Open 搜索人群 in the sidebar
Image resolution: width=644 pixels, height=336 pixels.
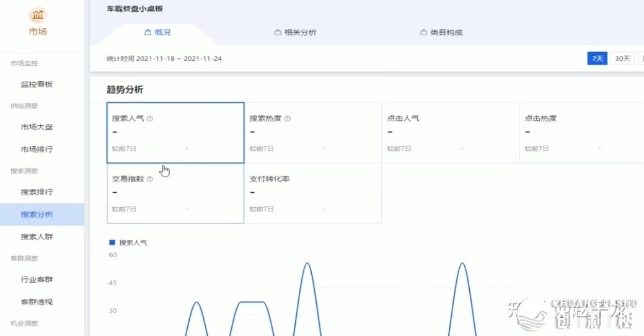(37, 237)
